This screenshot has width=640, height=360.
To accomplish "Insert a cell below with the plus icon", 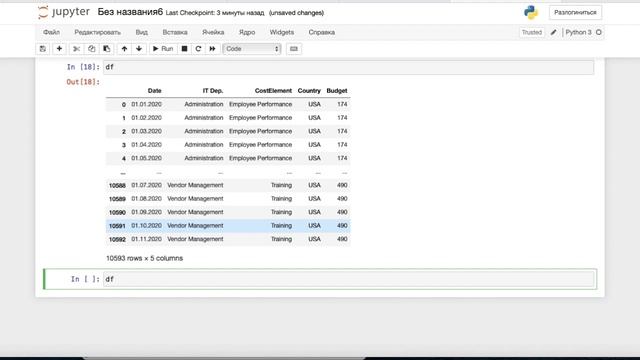I will tap(59, 49).
